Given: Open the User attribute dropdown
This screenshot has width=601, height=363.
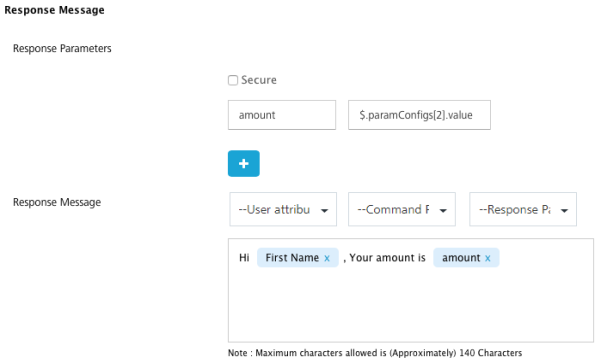Looking at the screenshot, I should pyautogui.click(x=283, y=209).
